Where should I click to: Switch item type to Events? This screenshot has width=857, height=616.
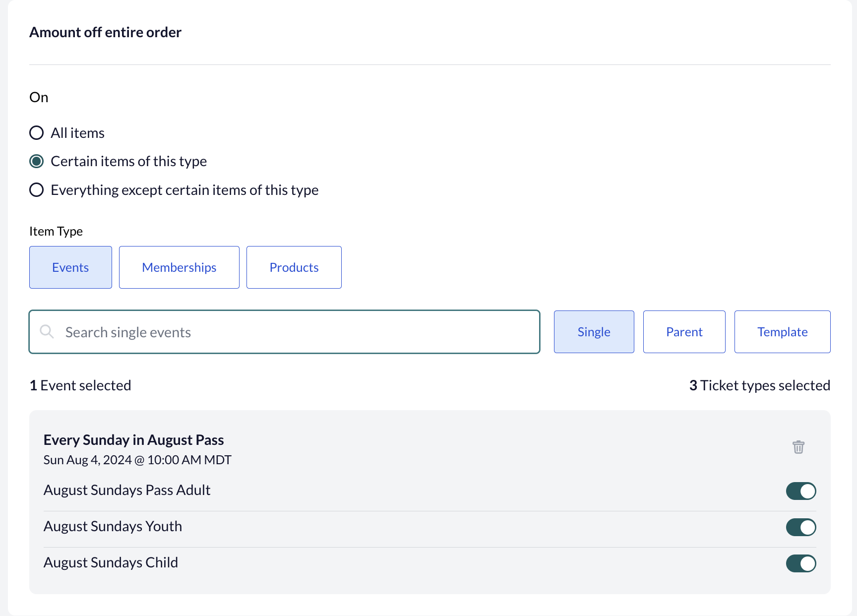click(x=70, y=267)
